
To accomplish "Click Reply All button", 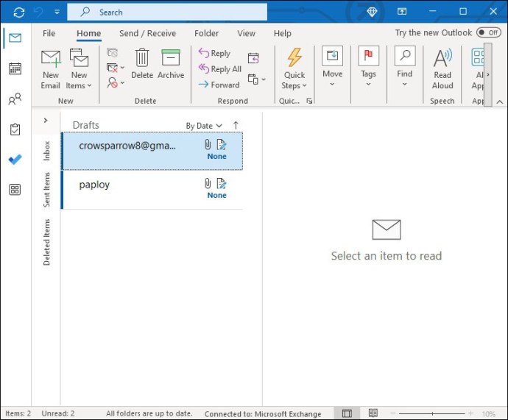I will (x=220, y=69).
